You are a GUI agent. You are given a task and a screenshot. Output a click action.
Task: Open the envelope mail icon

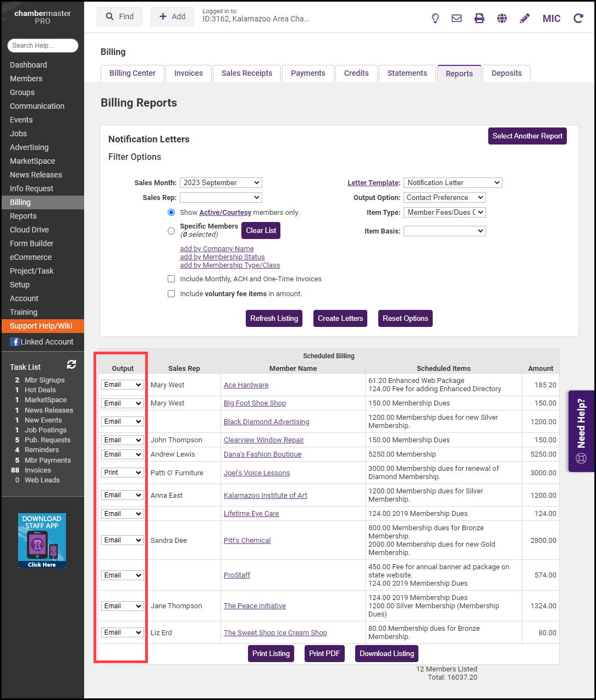[x=456, y=18]
